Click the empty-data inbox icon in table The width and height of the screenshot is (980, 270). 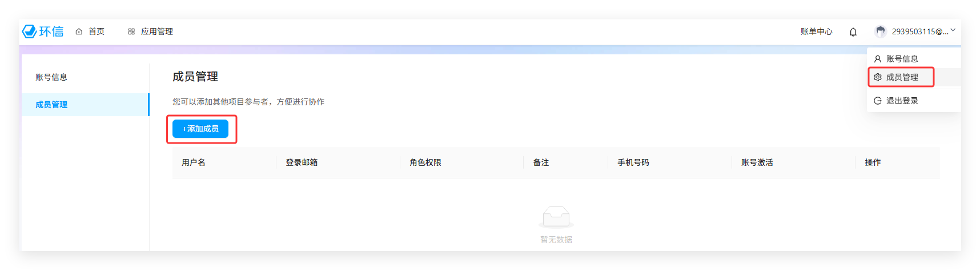coord(556,217)
